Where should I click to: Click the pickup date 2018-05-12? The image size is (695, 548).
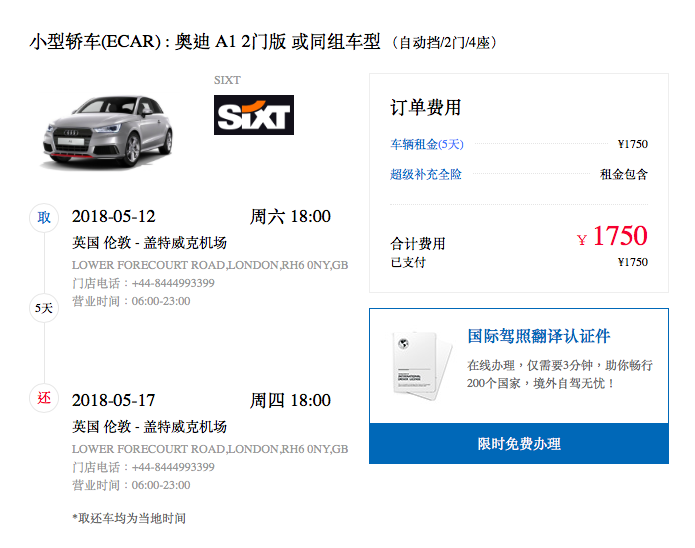(x=113, y=216)
